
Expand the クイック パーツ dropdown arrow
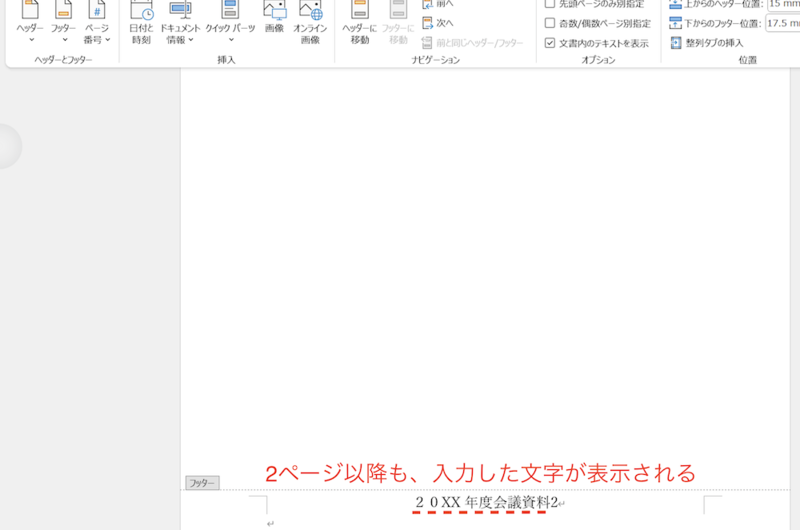(231, 40)
